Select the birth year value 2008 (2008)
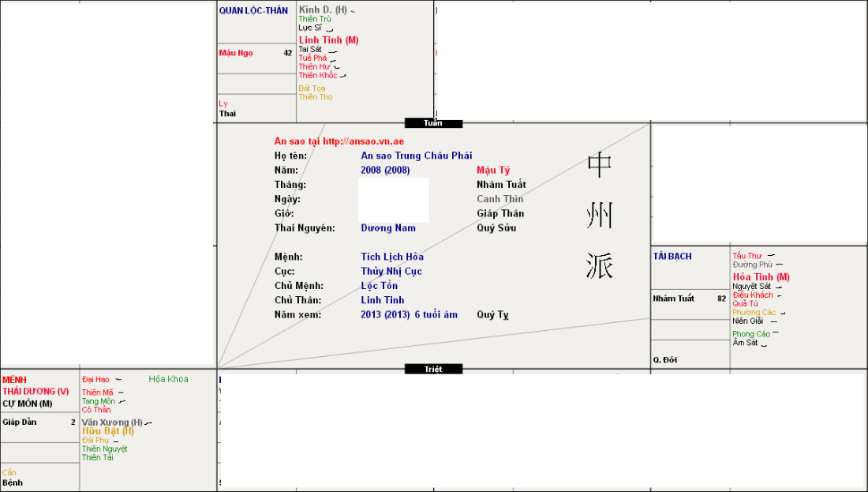This screenshot has height=492, width=868. pos(385,171)
